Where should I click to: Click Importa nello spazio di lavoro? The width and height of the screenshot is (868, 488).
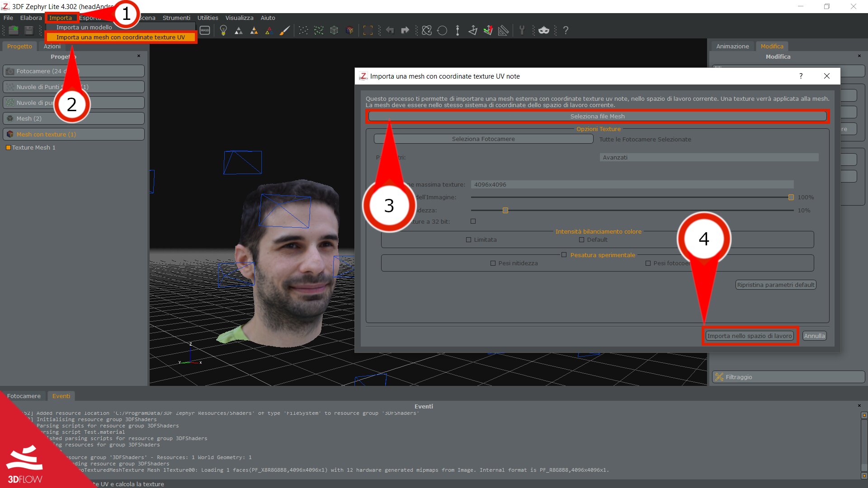coord(750,336)
